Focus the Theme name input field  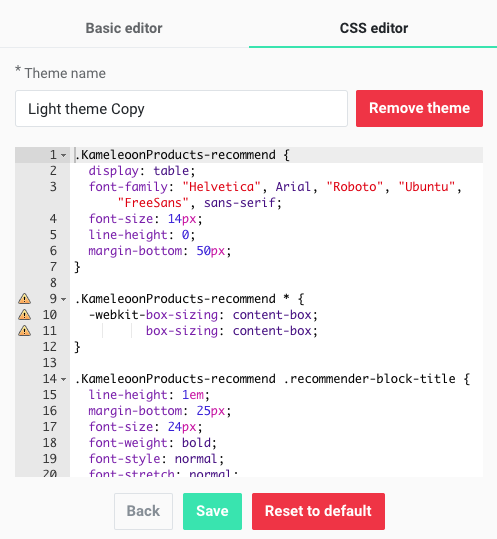coord(181,109)
